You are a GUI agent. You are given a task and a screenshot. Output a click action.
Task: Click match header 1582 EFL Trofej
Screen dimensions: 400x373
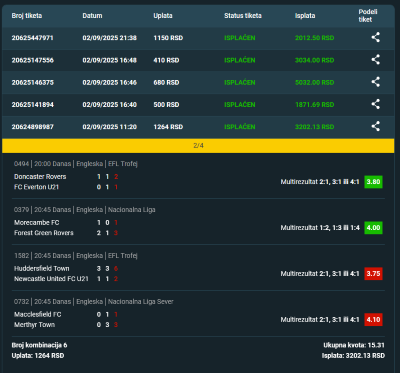coord(76,256)
